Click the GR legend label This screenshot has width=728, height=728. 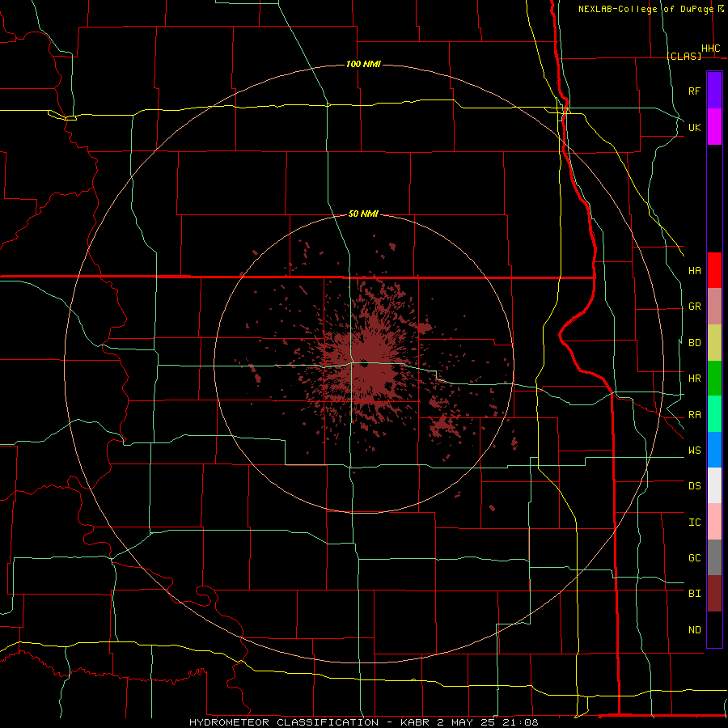click(x=694, y=307)
